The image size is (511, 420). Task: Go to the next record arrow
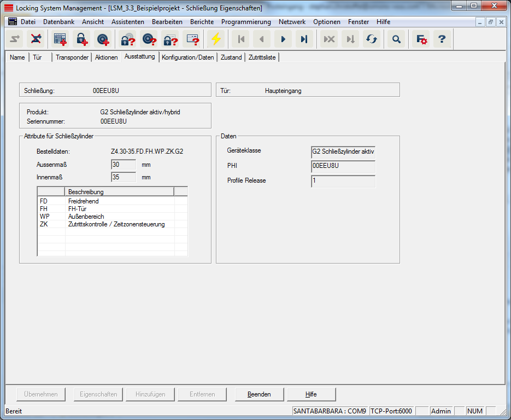click(283, 39)
